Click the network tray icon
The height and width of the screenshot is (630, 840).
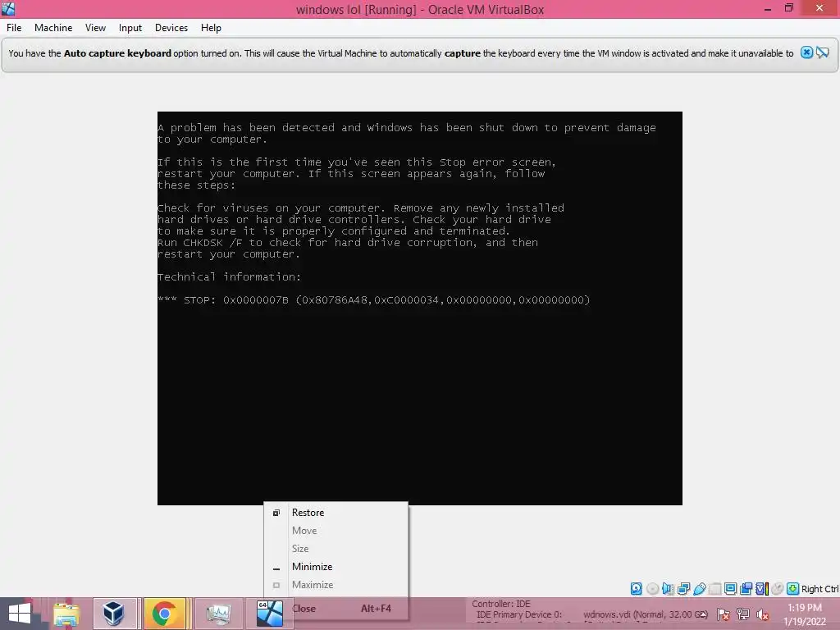click(x=743, y=614)
